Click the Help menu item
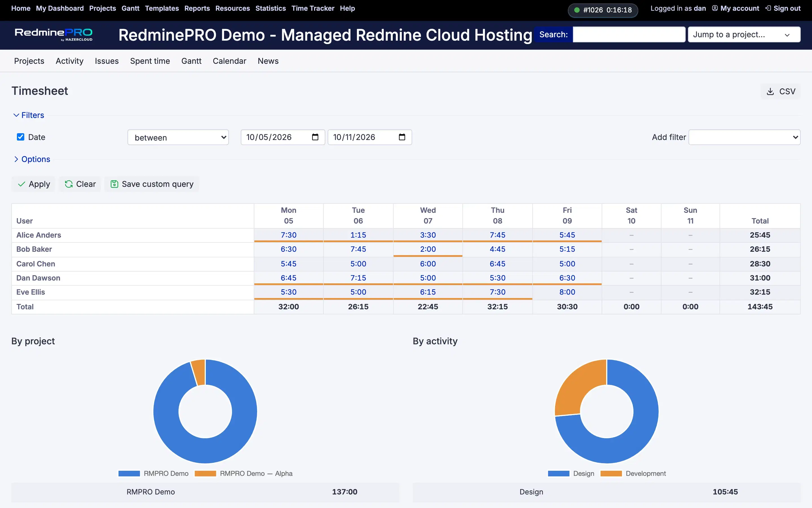Screen dimensions: 812x508 pos(347,8)
